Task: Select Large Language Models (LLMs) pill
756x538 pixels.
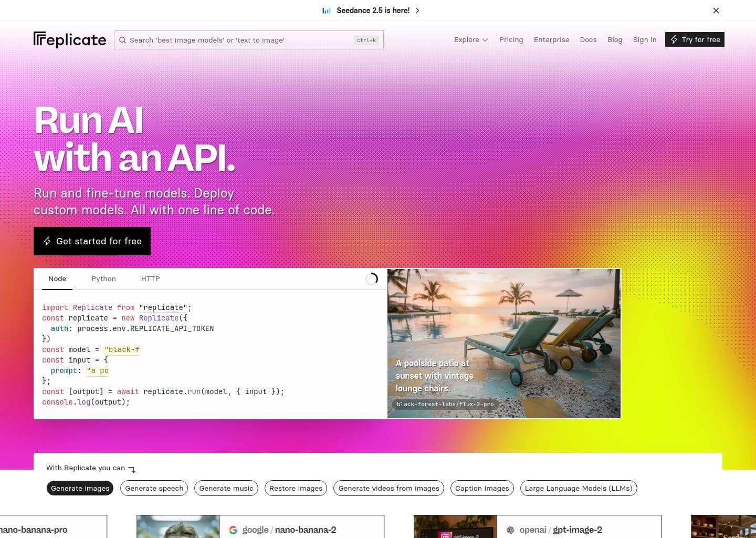Action: 579,488
